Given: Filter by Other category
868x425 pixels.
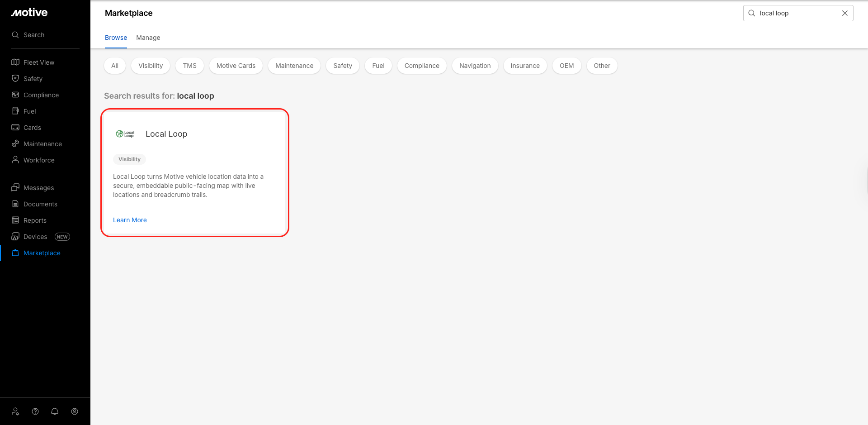Looking at the screenshot, I should 602,66.
